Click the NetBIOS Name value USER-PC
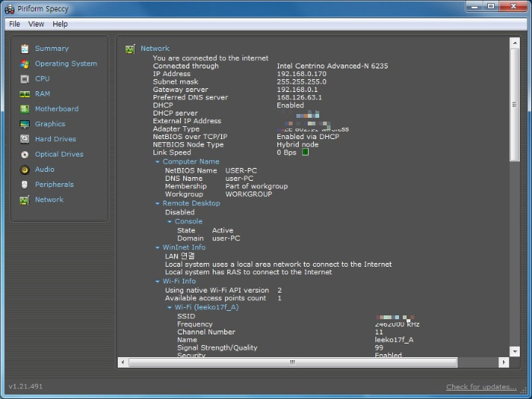This screenshot has height=399, width=532. tap(241, 171)
